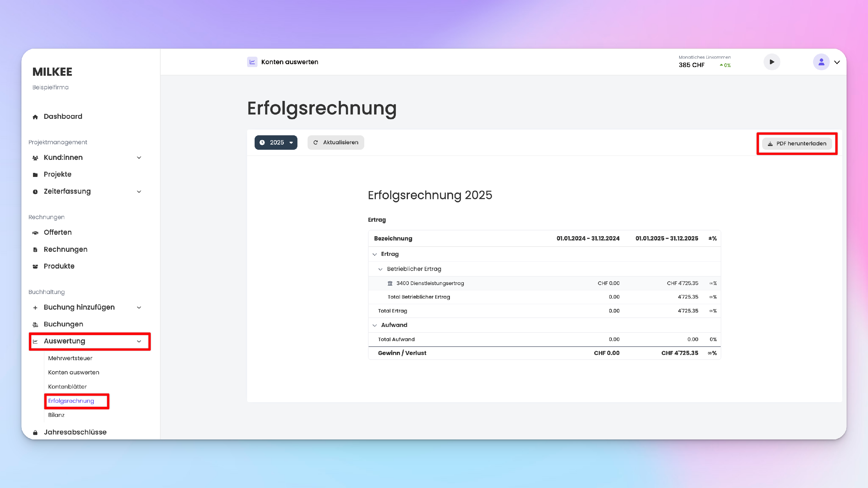Open the account menu chevron beside avatar
Viewport: 868px width, 488px height.
coord(837,62)
